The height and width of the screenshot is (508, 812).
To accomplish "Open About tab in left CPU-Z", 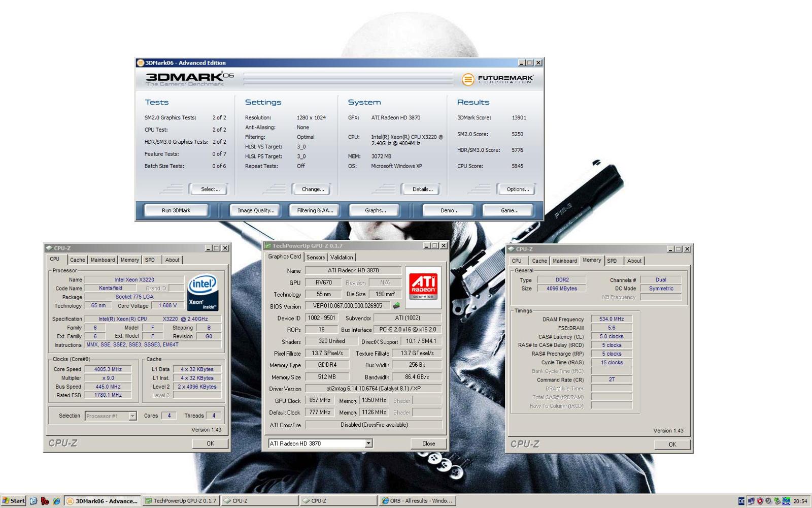I will 173,260.
